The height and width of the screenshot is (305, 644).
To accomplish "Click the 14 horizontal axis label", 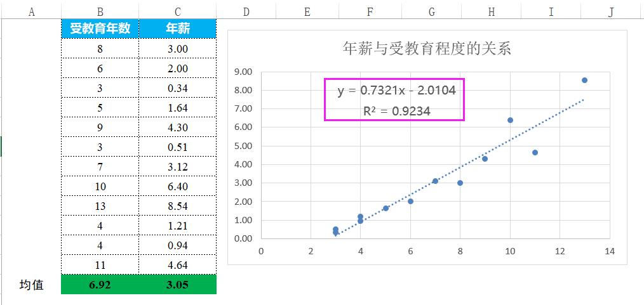I will point(610,251).
